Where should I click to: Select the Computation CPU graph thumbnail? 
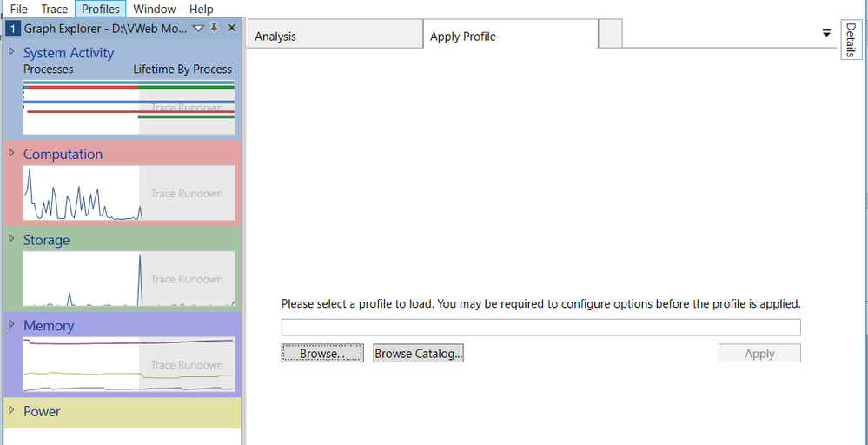click(129, 193)
